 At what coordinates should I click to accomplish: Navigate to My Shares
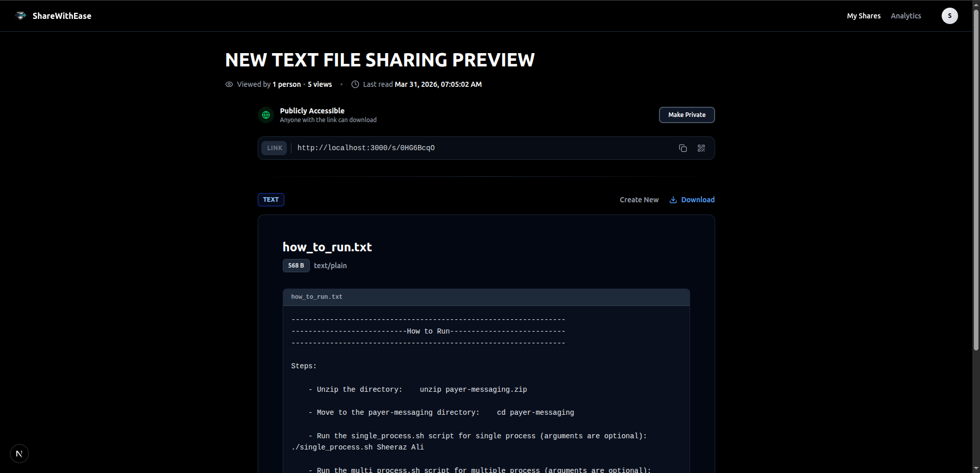864,15
